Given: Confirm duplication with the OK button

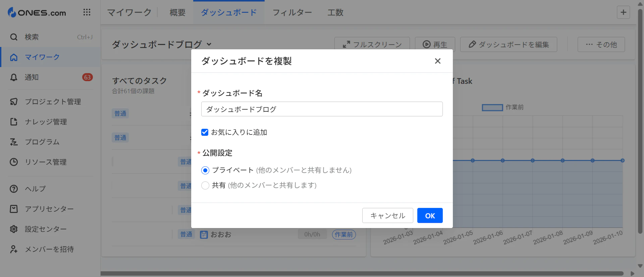Looking at the screenshot, I should point(430,216).
